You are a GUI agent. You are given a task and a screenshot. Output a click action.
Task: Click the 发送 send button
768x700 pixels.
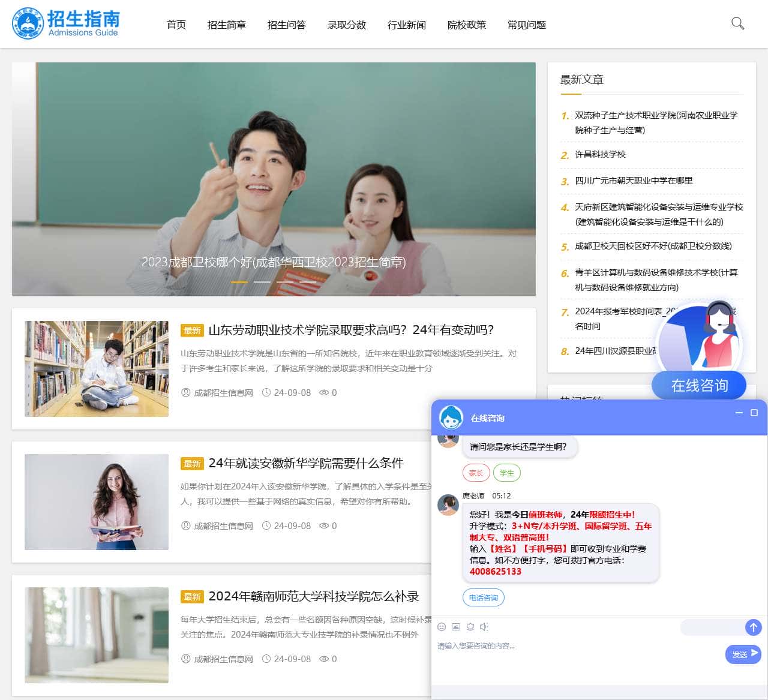point(742,654)
